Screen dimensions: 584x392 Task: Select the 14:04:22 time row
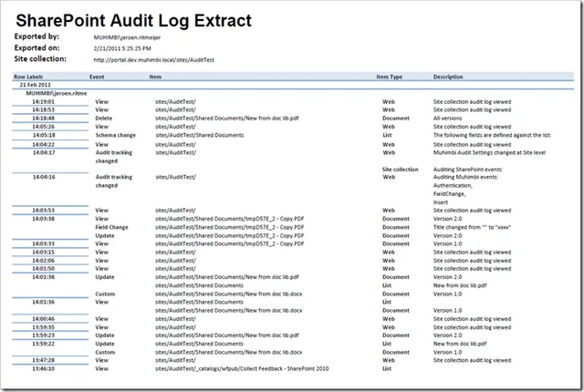pyautogui.click(x=43, y=145)
